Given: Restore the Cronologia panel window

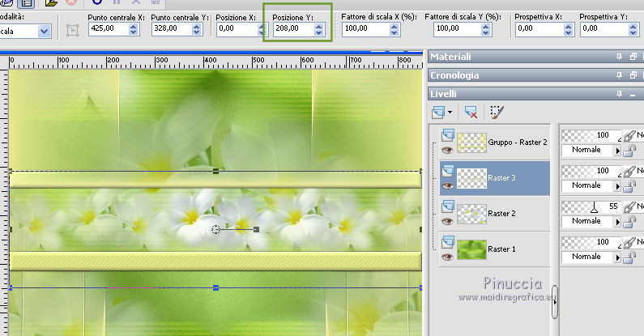Looking at the screenshot, I should click(633, 75).
